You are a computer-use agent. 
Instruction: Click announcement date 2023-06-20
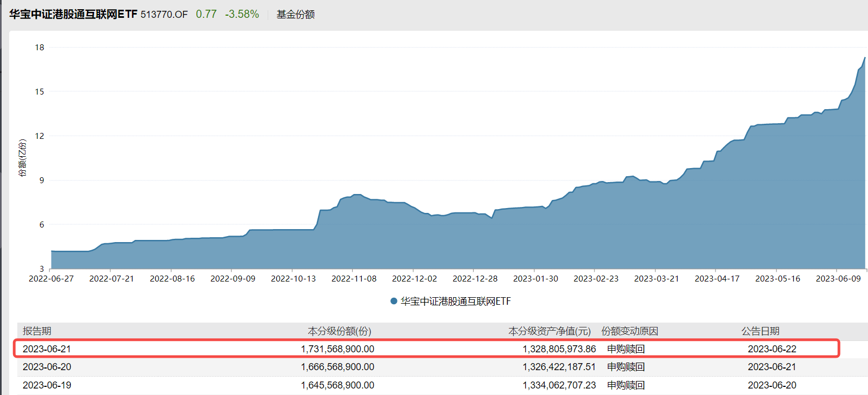click(x=772, y=385)
